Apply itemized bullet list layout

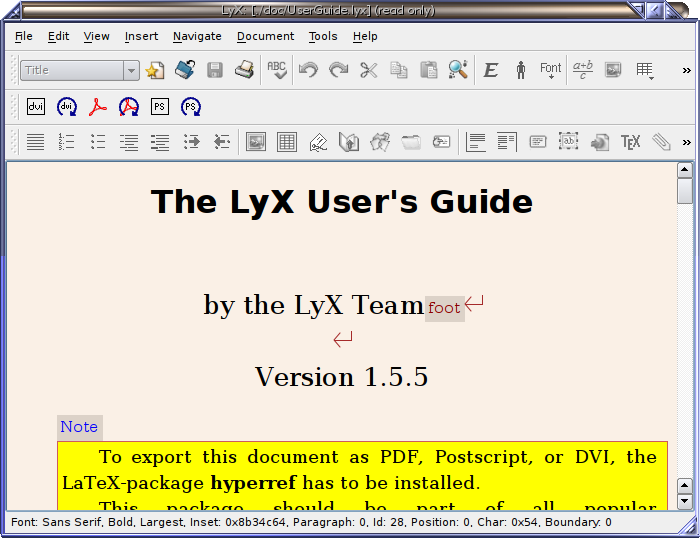97,142
